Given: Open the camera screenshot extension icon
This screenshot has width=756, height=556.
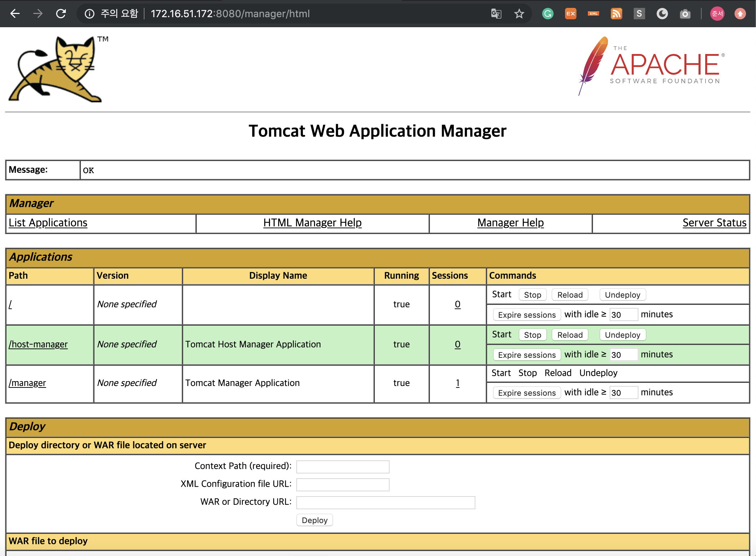Looking at the screenshot, I should pyautogui.click(x=685, y=14).
